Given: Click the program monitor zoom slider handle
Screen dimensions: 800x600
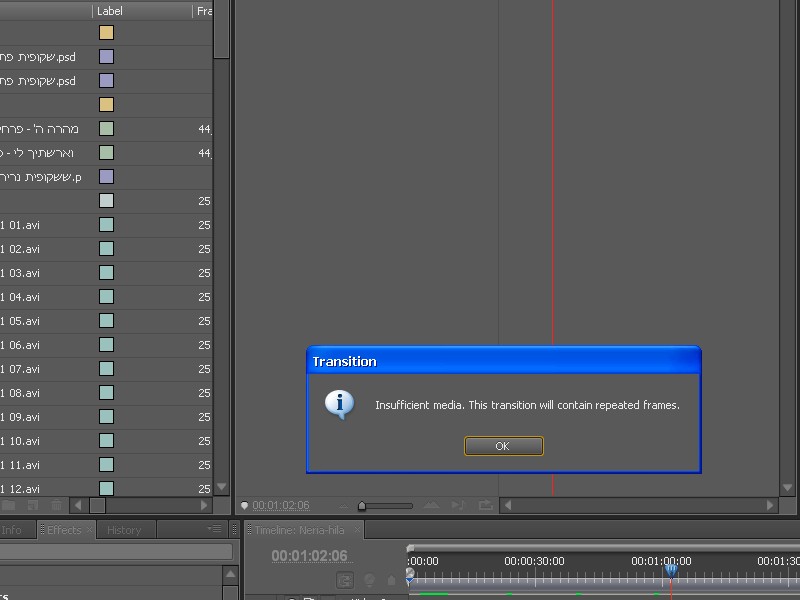Looking at the screenshot, I should pos(362,506).
